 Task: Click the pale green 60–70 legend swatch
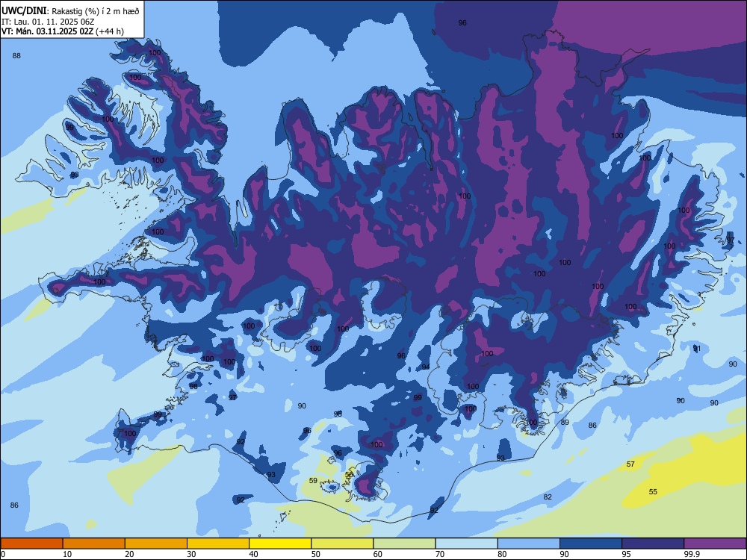404,544
